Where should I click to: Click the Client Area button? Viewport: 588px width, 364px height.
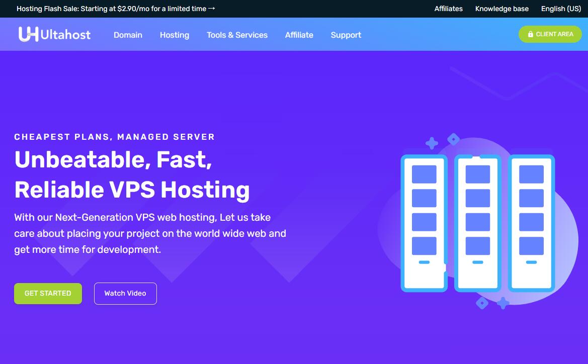point(550,34)
